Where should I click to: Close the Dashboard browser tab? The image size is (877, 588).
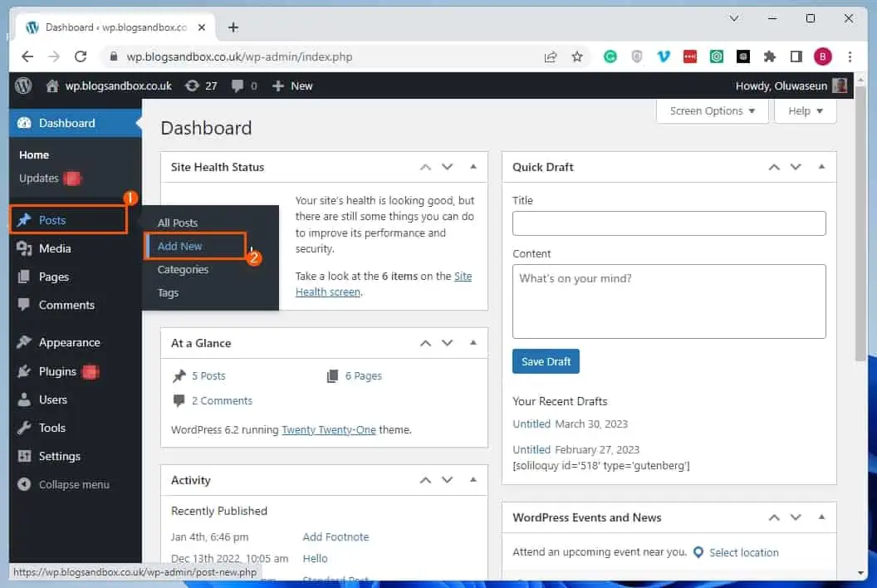click(x=202, y=27)
